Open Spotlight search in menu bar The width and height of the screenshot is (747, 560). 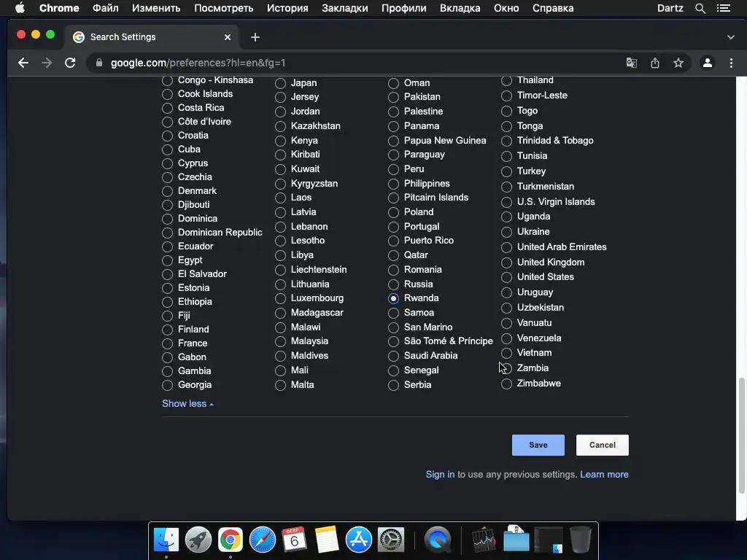700,8
